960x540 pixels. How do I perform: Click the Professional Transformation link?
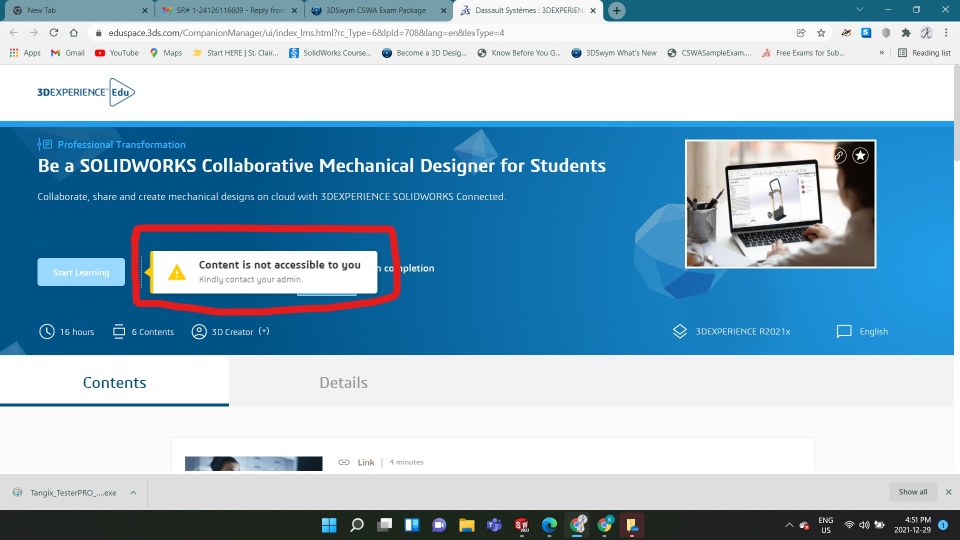pyautogui.click(x=121, y=144)
